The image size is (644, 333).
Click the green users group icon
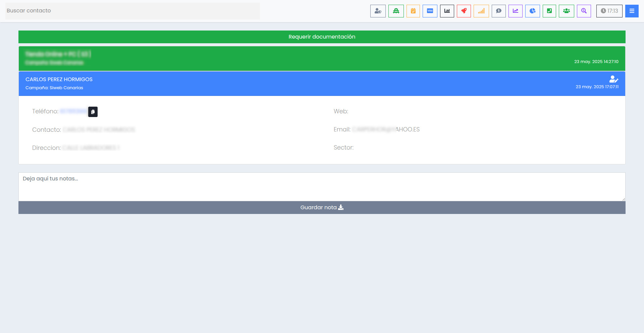tap(566, 11)
